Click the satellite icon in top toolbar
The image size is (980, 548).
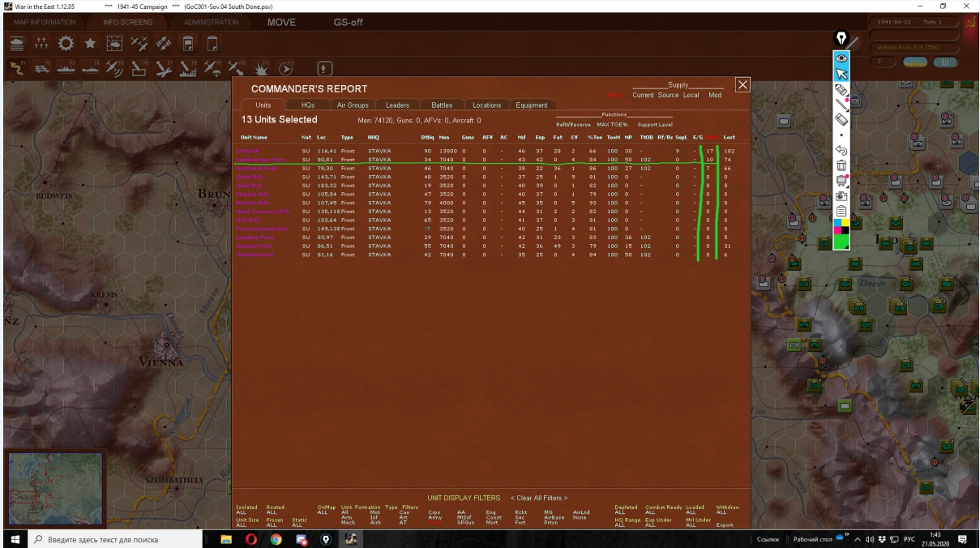pos(165,42)
